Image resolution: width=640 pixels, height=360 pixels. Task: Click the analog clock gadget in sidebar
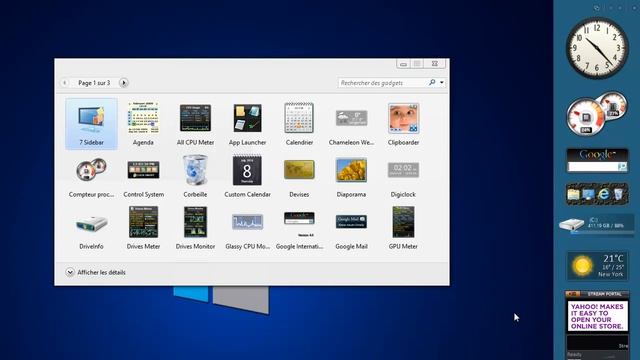597,48
